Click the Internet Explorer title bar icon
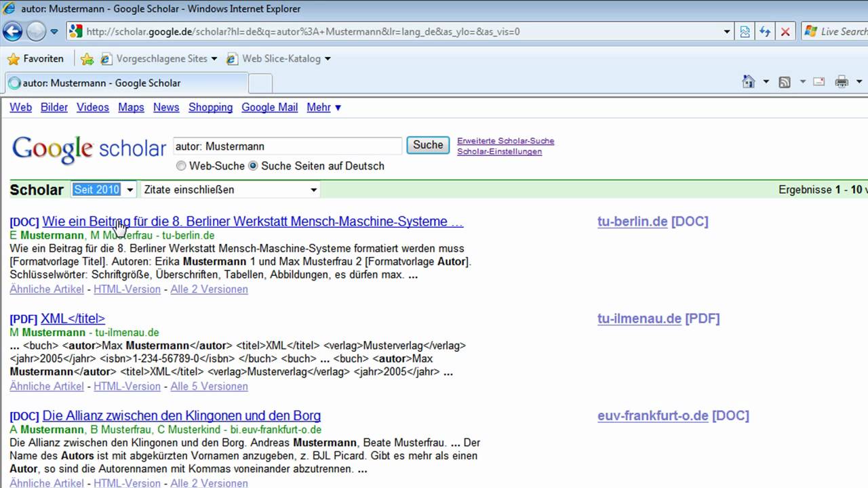 [x=9, y=9]
